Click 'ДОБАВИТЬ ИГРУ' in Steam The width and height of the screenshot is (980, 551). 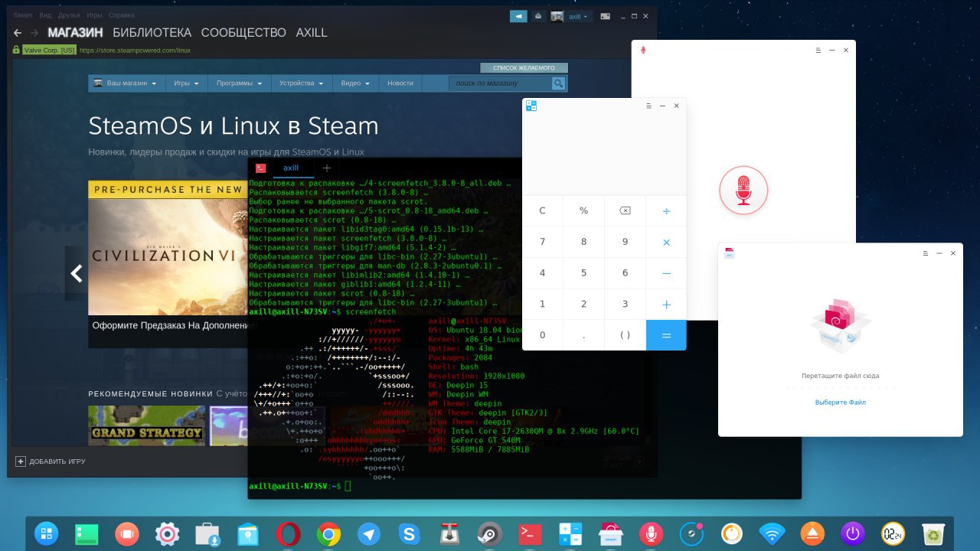pyautogui.click(x=51, y=461)
